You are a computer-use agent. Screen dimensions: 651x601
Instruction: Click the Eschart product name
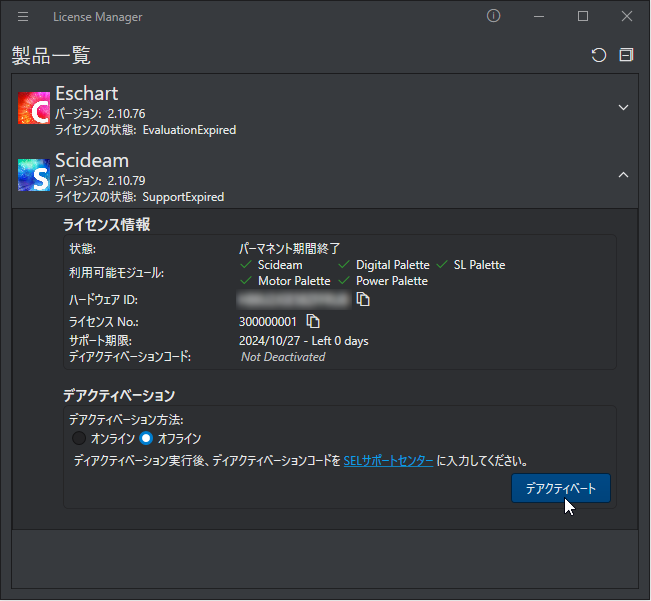pos(87,93)
